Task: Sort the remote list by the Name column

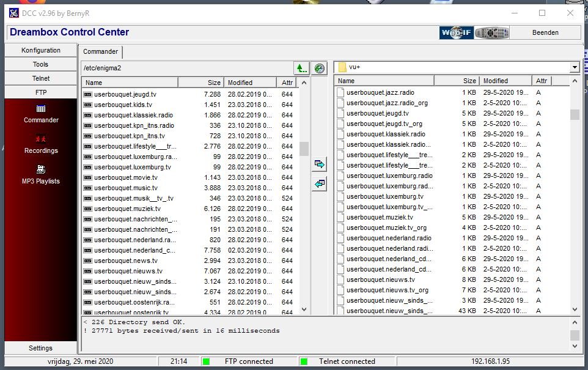Action: 130,83
